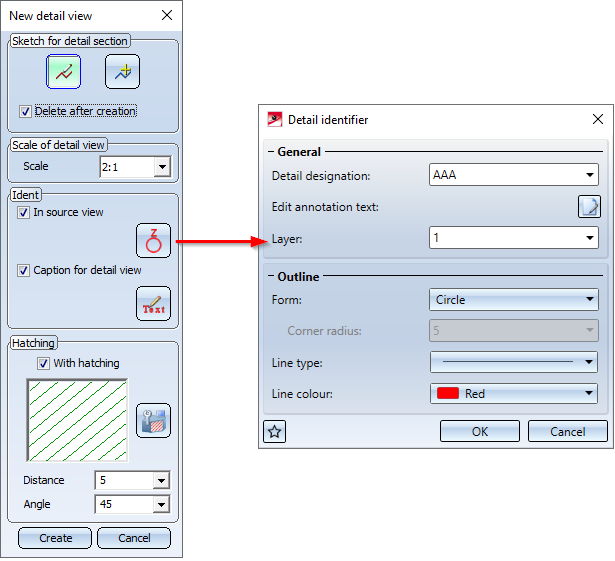Toggle Caption for detail view checkbox
The image size is (615, 561).
pos(23,270)
